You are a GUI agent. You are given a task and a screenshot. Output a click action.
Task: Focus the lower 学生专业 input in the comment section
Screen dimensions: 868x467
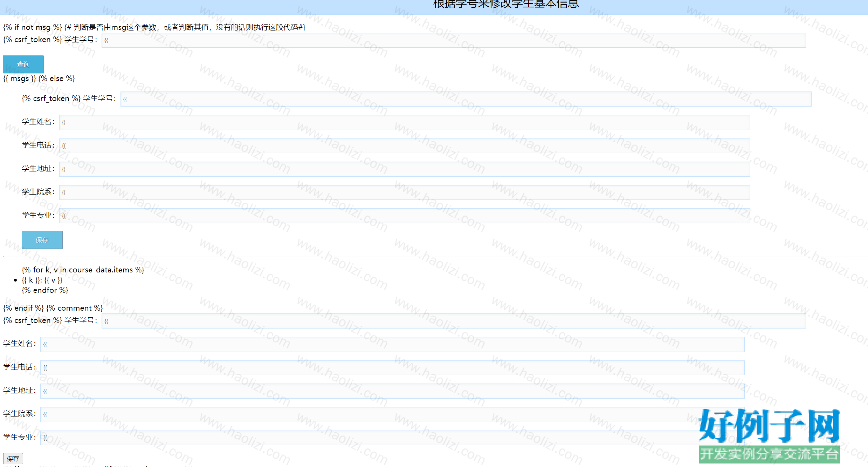click(x=392, y=438)
